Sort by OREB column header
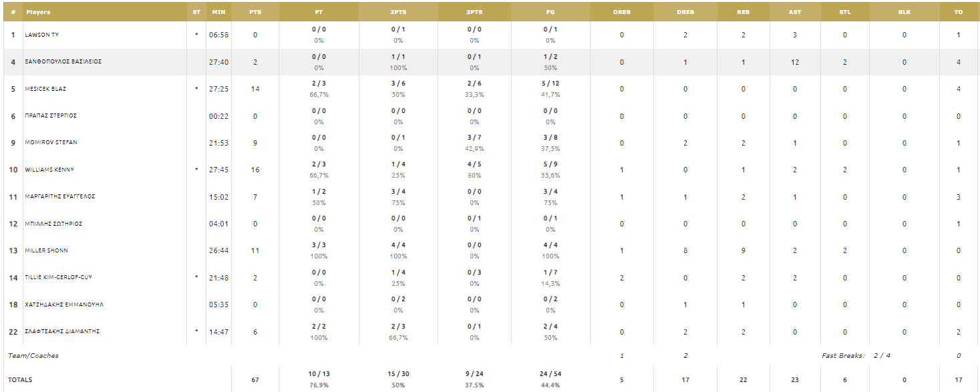The height and width of the screenshot is (392, 980). (x=622, y=12)
